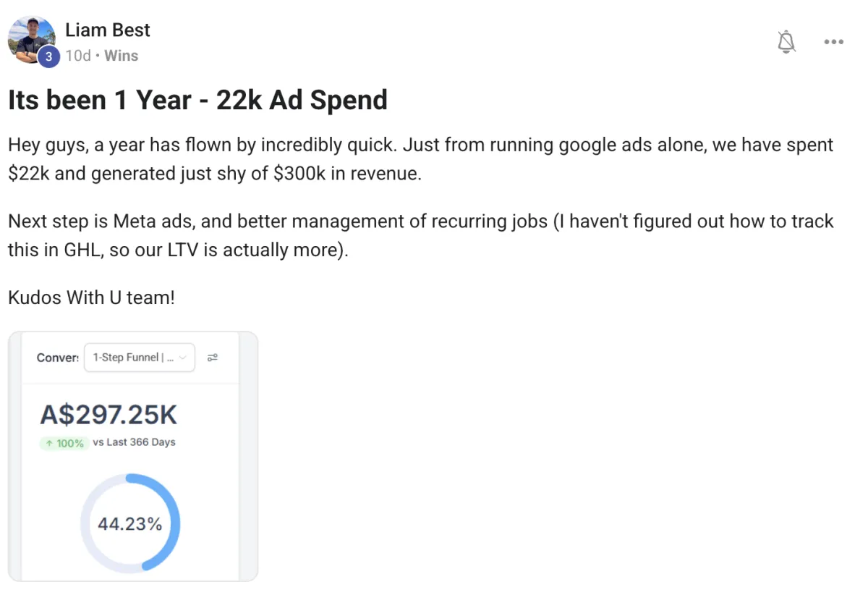Click the 'Its been 1 Year' post title
The width and height of the screenshot is (868, 595).
pos(197,100)
